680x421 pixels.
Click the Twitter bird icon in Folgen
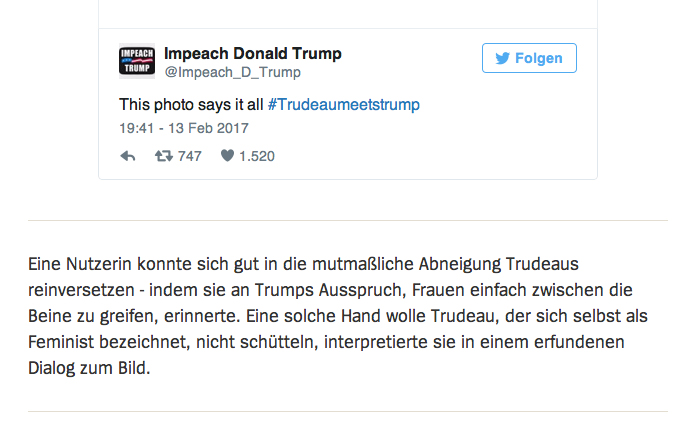[x=501, y=58]
